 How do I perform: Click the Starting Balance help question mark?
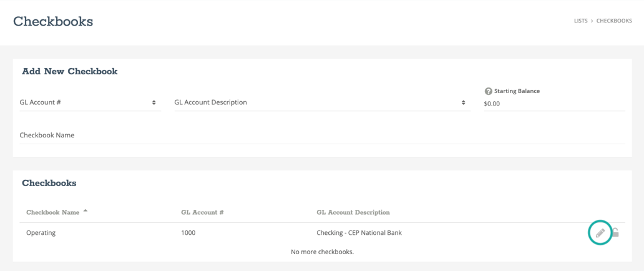pos(488,91)
